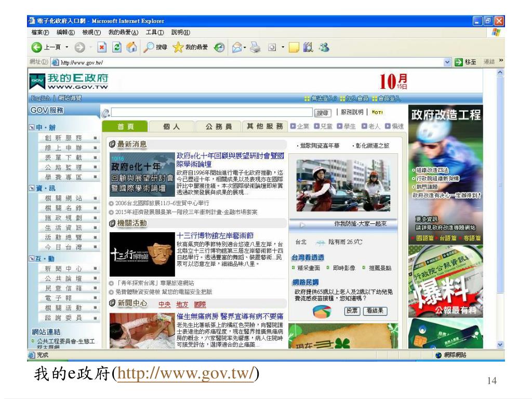Click the Messenger people icon
This screenshot has height=399, width=532.
click(324, 47)
